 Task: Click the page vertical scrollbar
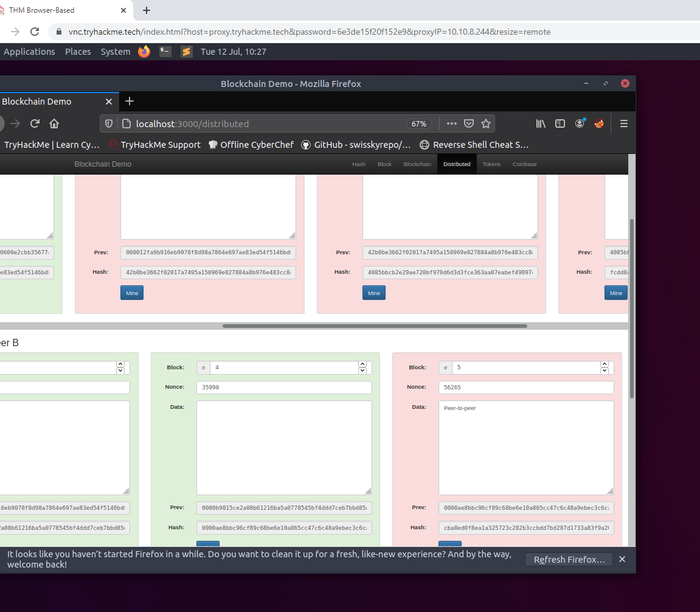pyautogui.click(x=632, y=308)
